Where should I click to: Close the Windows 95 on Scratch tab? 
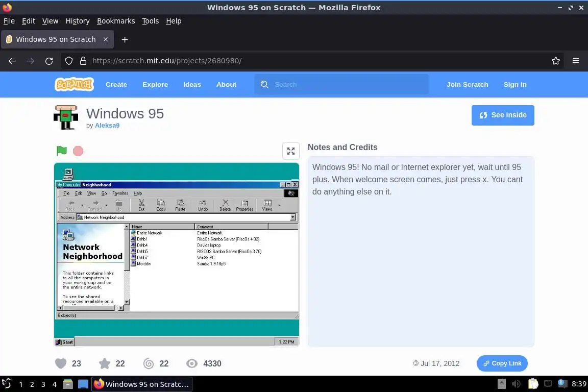click(x=106, y=39)
